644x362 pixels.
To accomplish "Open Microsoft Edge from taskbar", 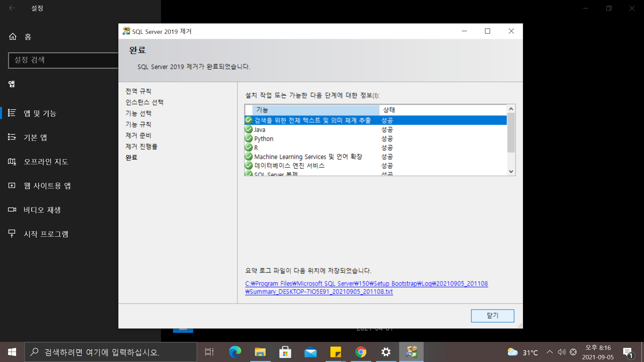I will click(x=235, y=352).
